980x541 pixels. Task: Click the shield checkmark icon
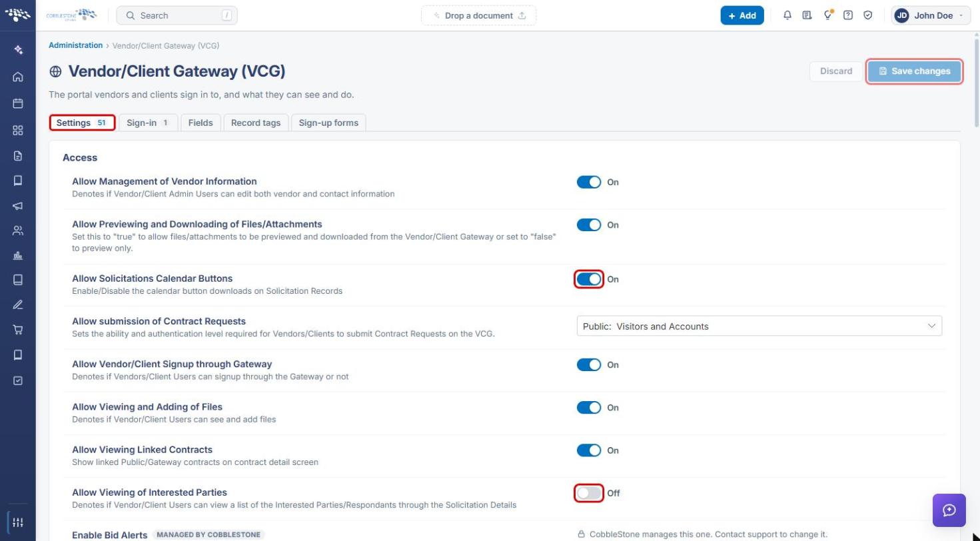(x=868, y=15)
